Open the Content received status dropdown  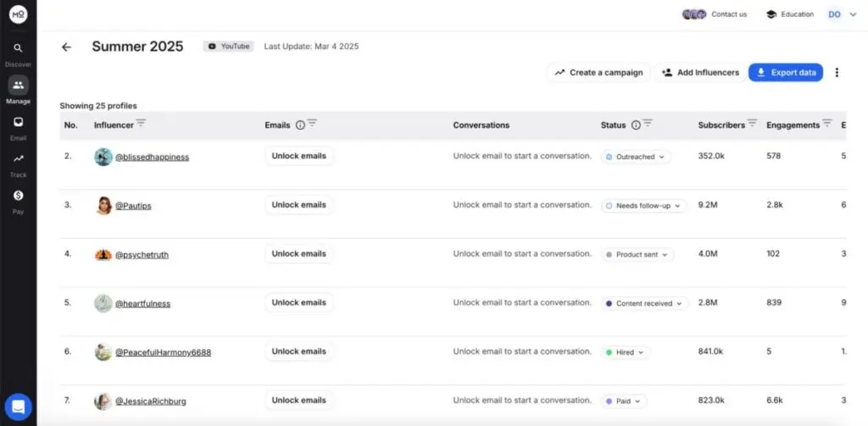[x=645, y=303]
